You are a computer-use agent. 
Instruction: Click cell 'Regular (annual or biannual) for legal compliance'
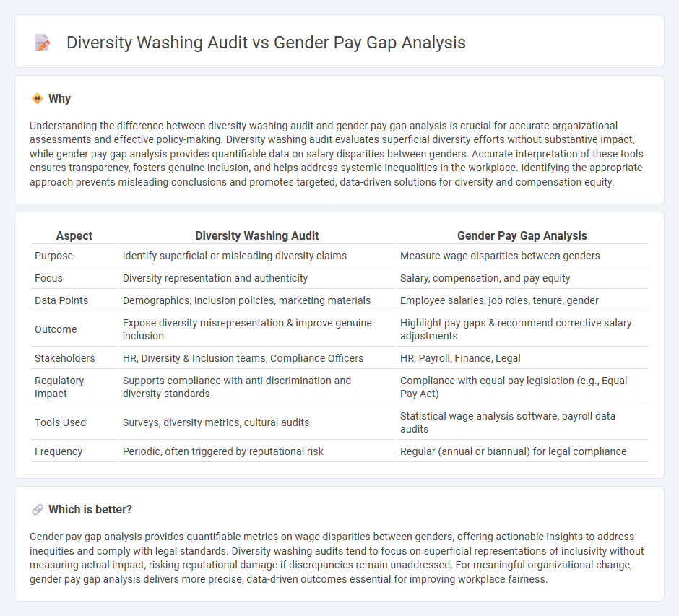pos(522,451)
